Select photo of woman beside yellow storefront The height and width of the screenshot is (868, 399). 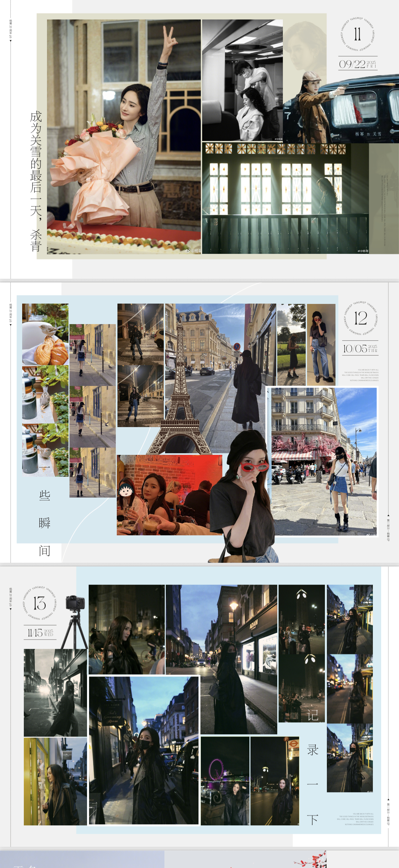[x=55, y=781]
